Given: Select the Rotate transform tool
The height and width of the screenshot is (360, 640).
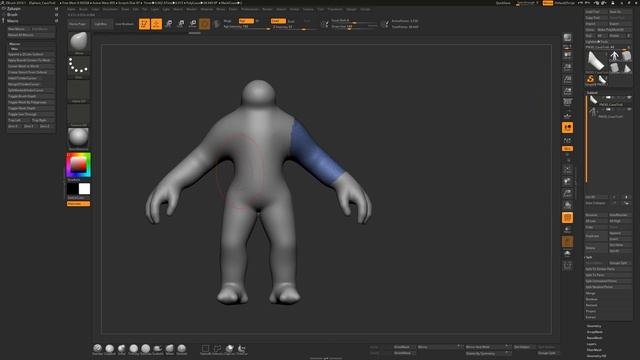Looking at the screenshot, I should 193,24.
